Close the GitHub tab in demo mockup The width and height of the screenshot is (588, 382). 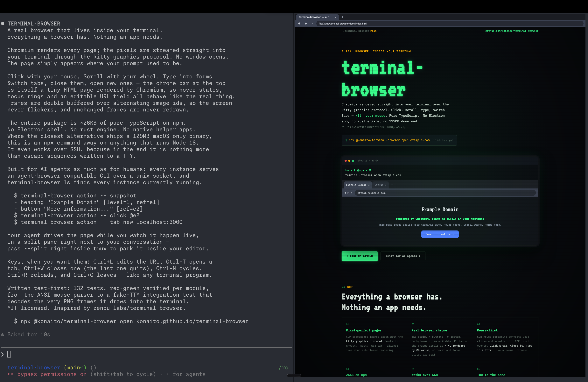point(386,185)
